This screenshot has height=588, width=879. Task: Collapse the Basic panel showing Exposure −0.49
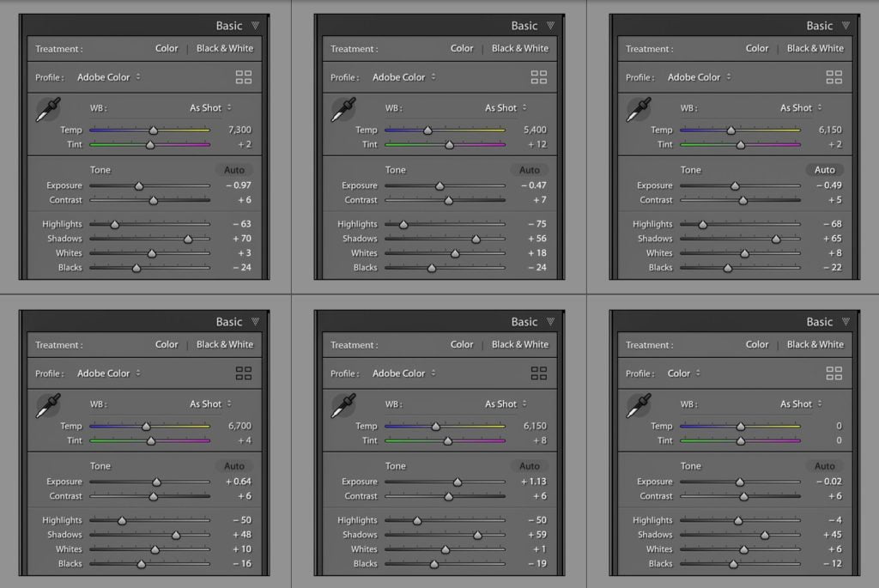tap(846, 26)
